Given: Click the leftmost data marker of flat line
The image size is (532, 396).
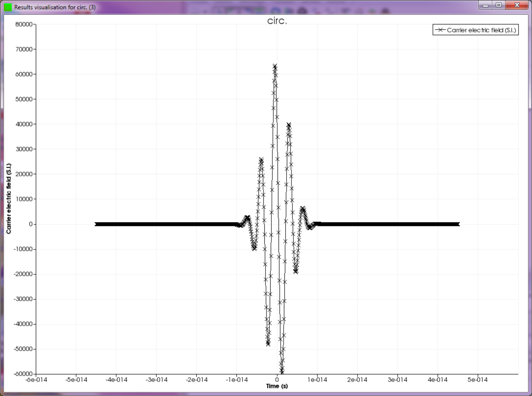Looking at the screenshot, I should click(x=96, y=224).
